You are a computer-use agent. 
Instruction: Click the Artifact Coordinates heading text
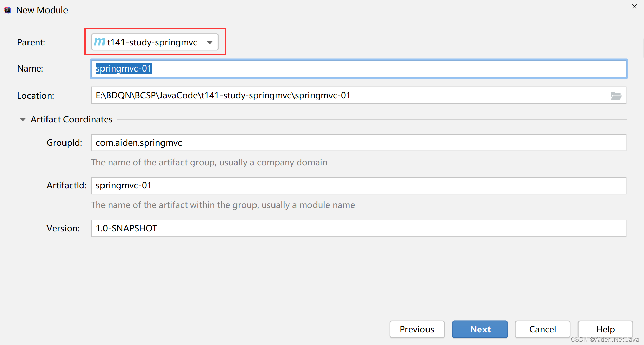coord(72,119)
